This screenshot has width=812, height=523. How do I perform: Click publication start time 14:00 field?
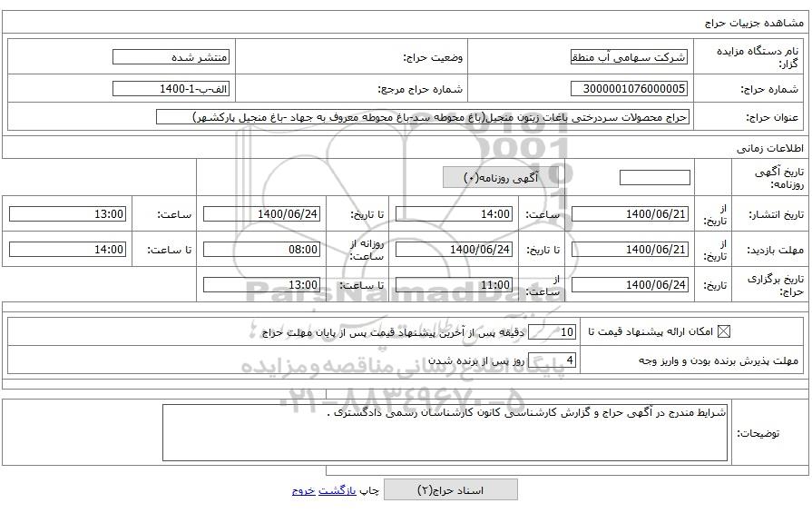point(455,213)
